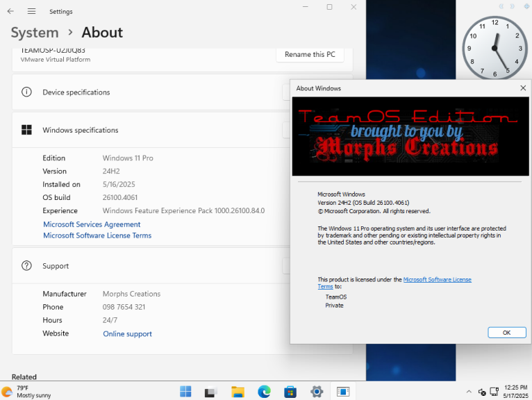This screenshot has width=532, height=400.
Task: Open the Settings hamburger navigation menu
Action: [x=31, y=11]
